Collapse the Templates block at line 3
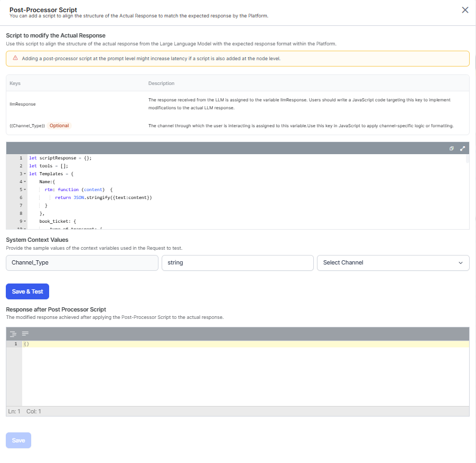The width and height of the screenshot is (476, 463). pos(25,174)
